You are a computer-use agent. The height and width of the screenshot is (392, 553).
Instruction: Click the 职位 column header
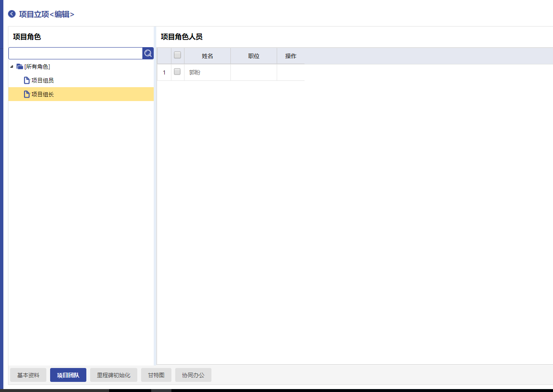[254, 56]
